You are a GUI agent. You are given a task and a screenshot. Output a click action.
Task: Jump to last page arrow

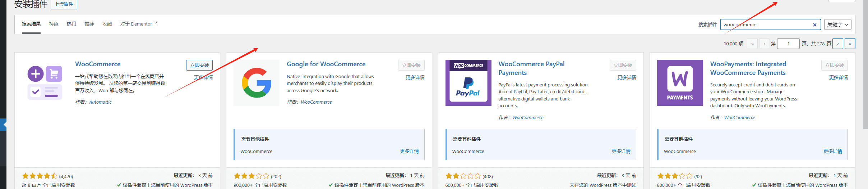click(850, 44)
